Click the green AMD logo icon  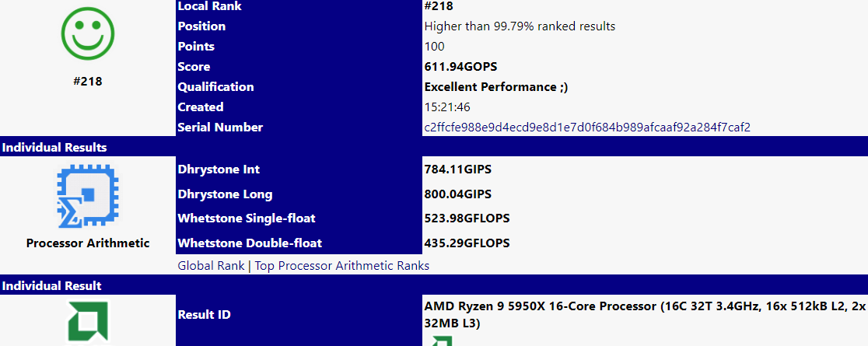[x=88, y=321]
